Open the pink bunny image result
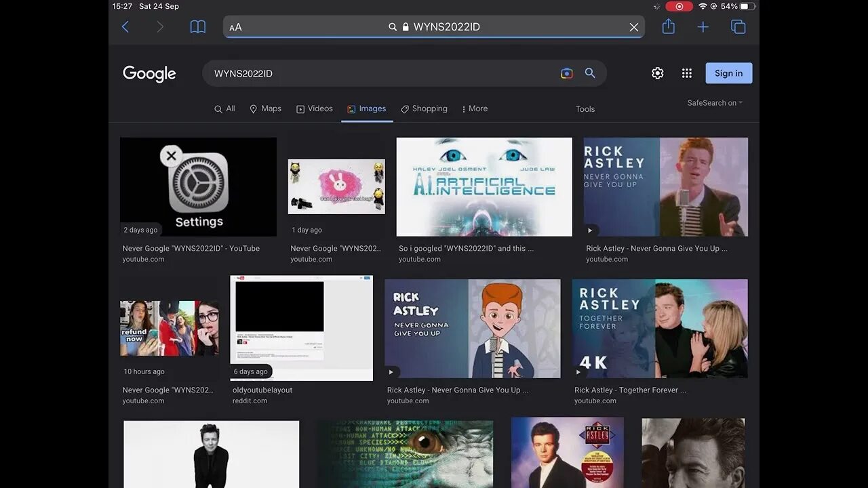 [336, 187]
